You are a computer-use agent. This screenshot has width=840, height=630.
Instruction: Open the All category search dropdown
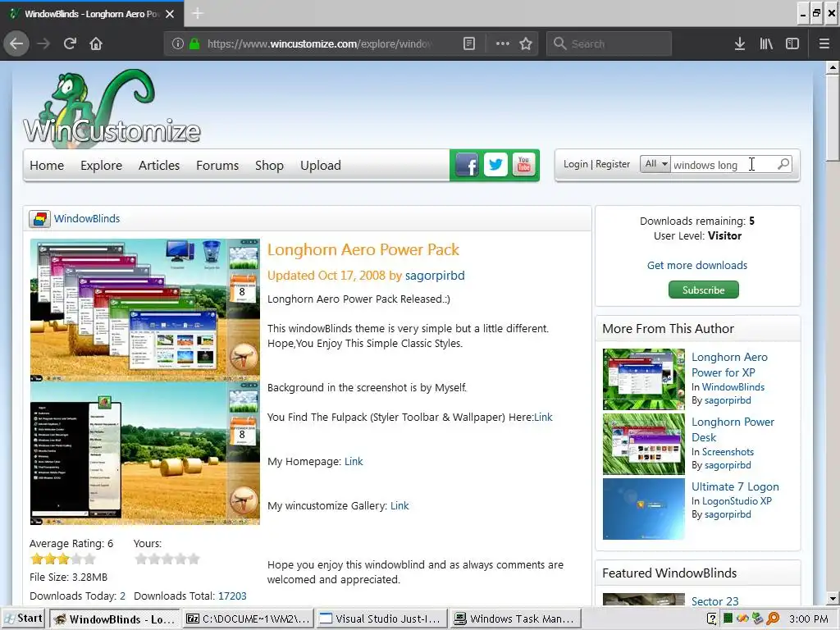(655, 164)
